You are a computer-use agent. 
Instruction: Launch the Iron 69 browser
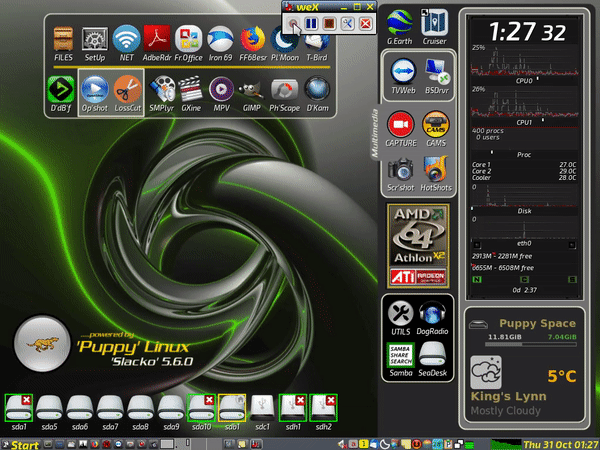[220, 39]
